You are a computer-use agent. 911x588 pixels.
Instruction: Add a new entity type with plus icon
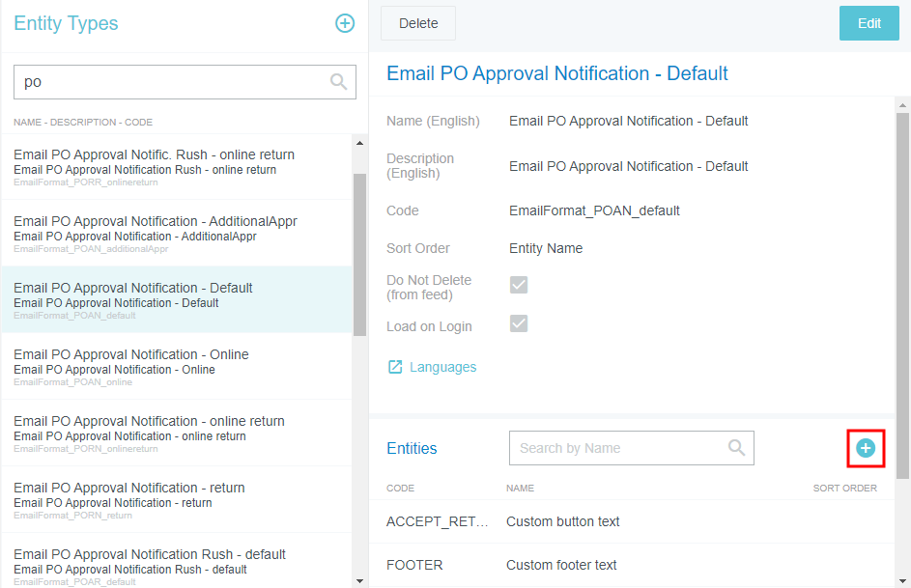click(x=345, y=23)
